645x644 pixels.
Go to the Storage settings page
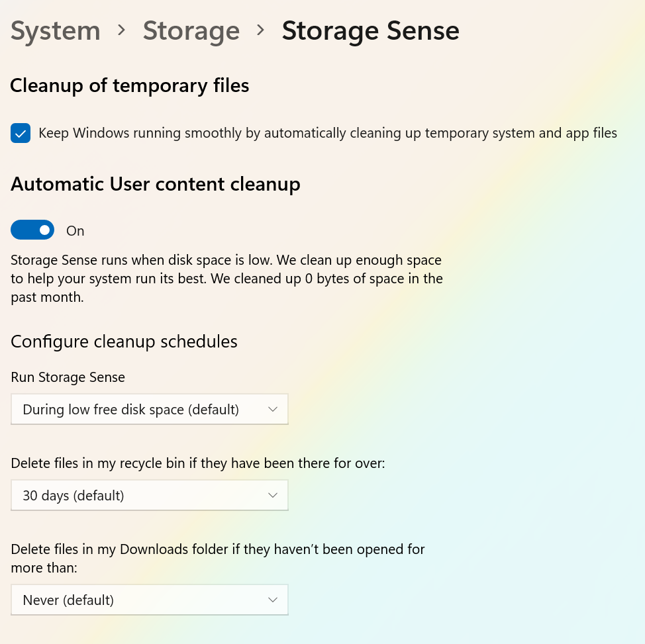191,30
